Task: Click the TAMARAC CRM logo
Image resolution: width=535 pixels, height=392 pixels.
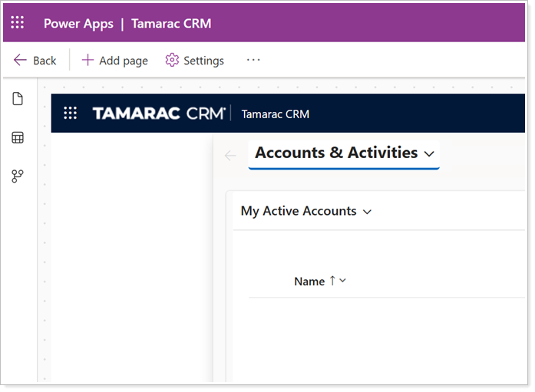Action: click(x=159, y=114)
